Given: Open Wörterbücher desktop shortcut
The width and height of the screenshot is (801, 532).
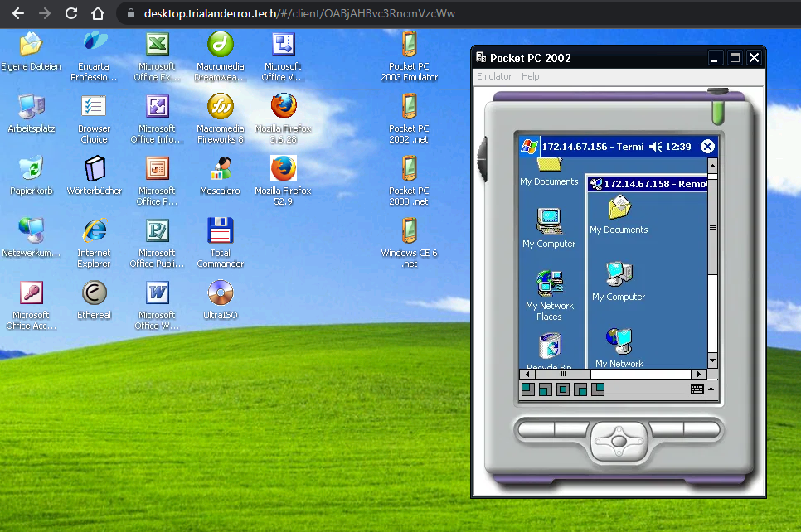Looking at the screenshot, I should click(x=94, y=177).
